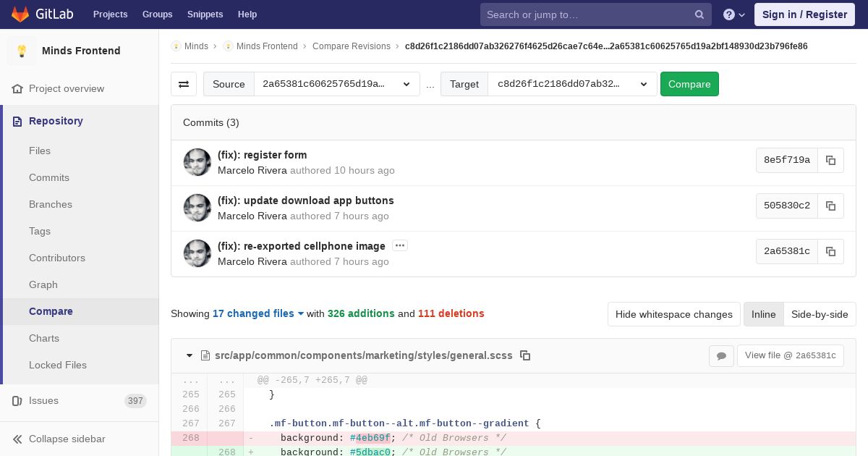
Task: Go to Contributors in sidebar
Action: tap(57, 258)
